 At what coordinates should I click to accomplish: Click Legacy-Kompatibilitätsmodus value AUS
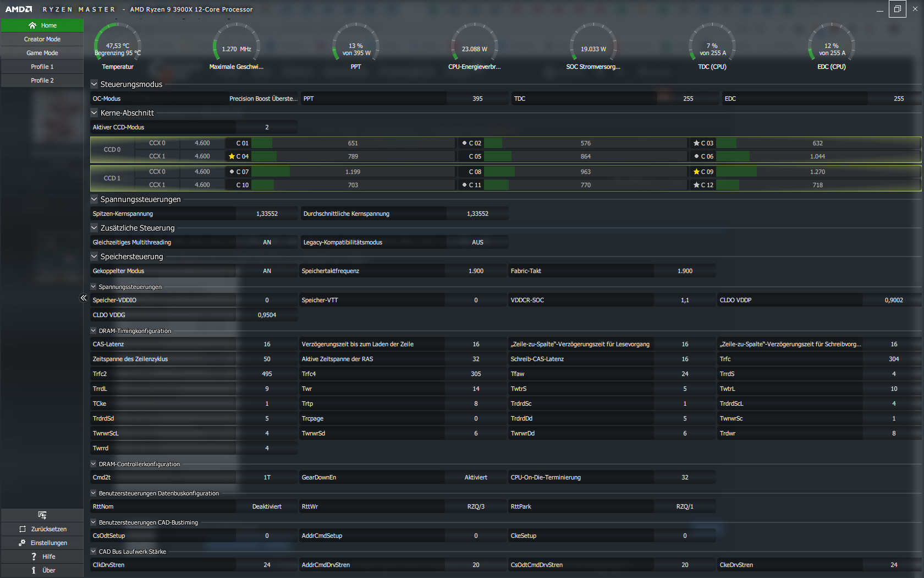[x=477, y=242]
